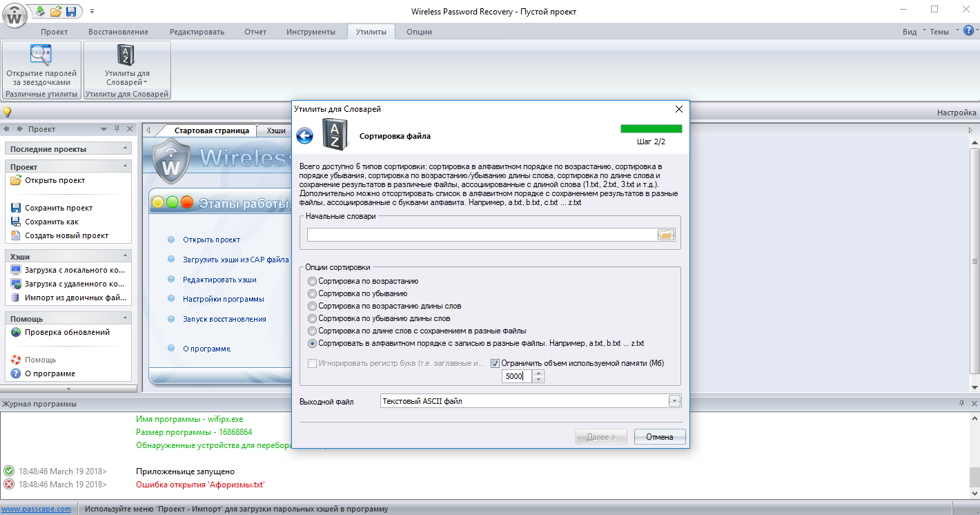980x515 pixels.
Task: Browse for a source dictionary via folder icon
Action: (x=665, y=235)
